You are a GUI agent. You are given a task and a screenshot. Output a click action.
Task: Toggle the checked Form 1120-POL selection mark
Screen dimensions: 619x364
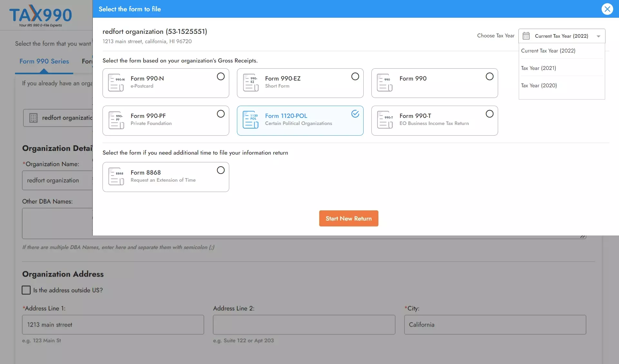(x=355, y=114)
